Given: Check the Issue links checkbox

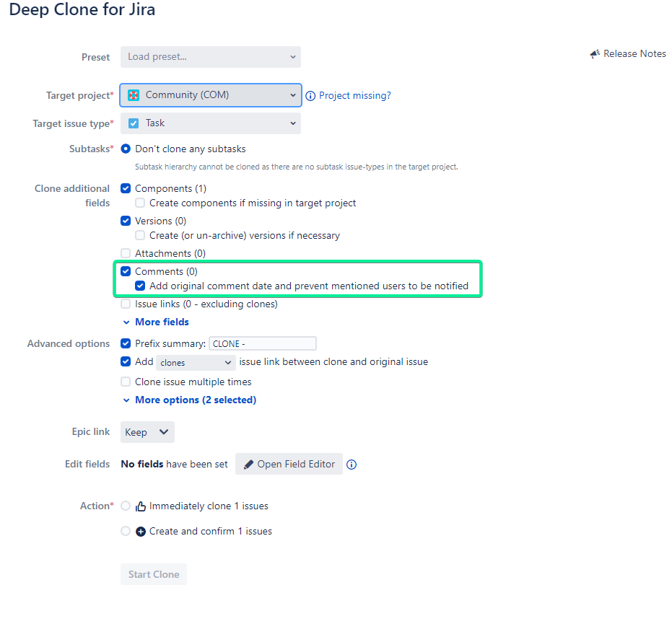Looking at the screenshot, I should 126,304.
